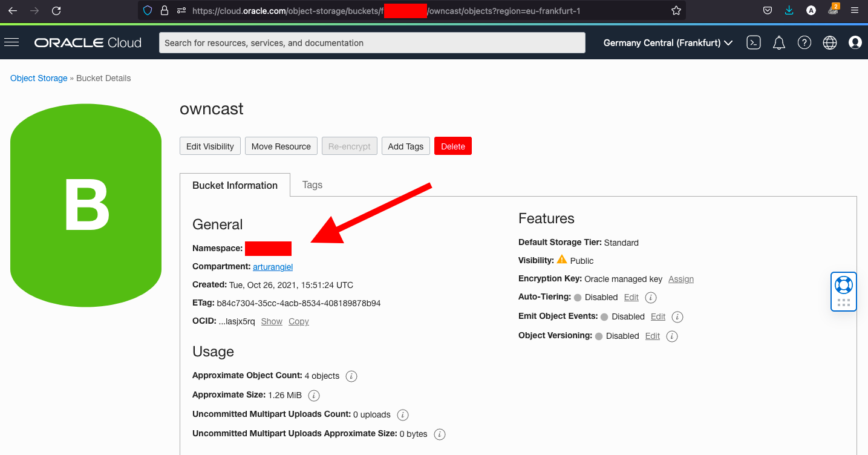Screen dimensions: 868x455
Task: Switch to the Tags tab
Action: point(312,185)
